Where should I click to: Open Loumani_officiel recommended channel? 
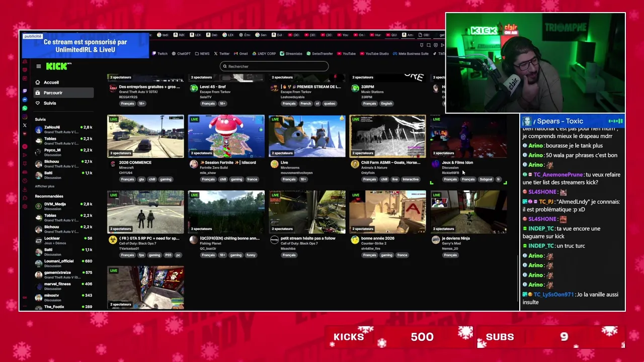point(63,263)
